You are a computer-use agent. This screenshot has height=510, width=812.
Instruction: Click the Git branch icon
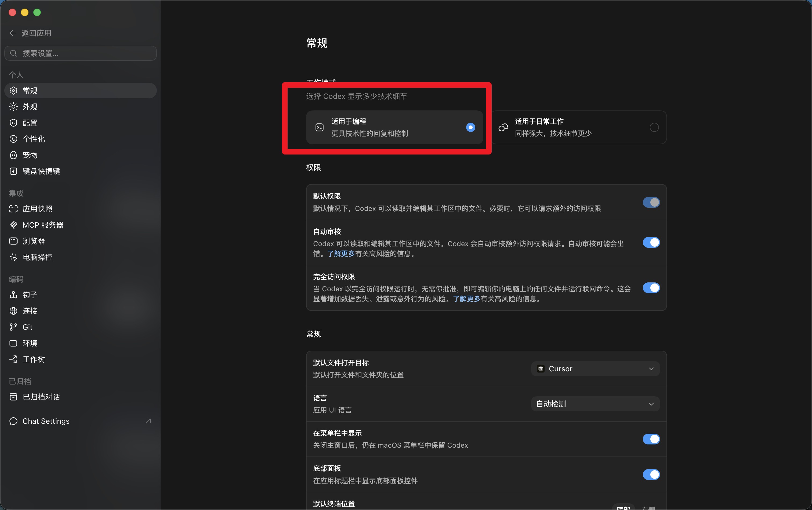click(x=13, y=327)
